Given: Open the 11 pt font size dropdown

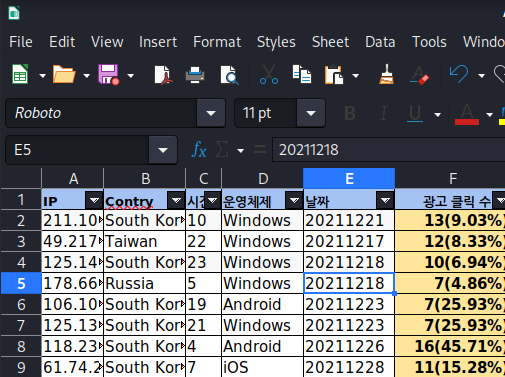Looking at the screenshot, I should pyautogui.click(x=311, y=113).
